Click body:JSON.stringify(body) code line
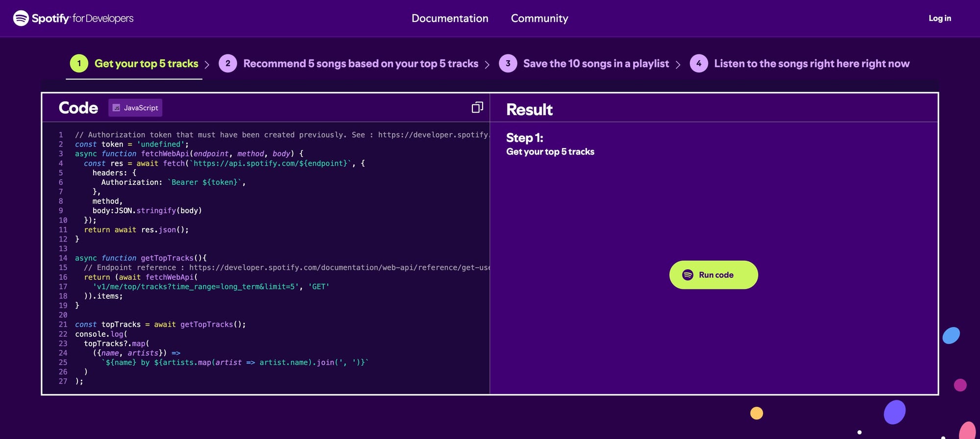 click(147, 211)
